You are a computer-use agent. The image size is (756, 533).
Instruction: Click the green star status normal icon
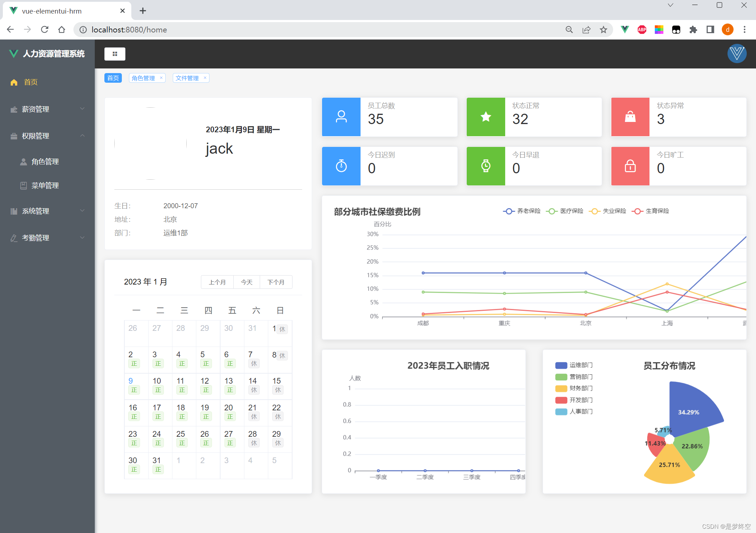pos(486,117)
